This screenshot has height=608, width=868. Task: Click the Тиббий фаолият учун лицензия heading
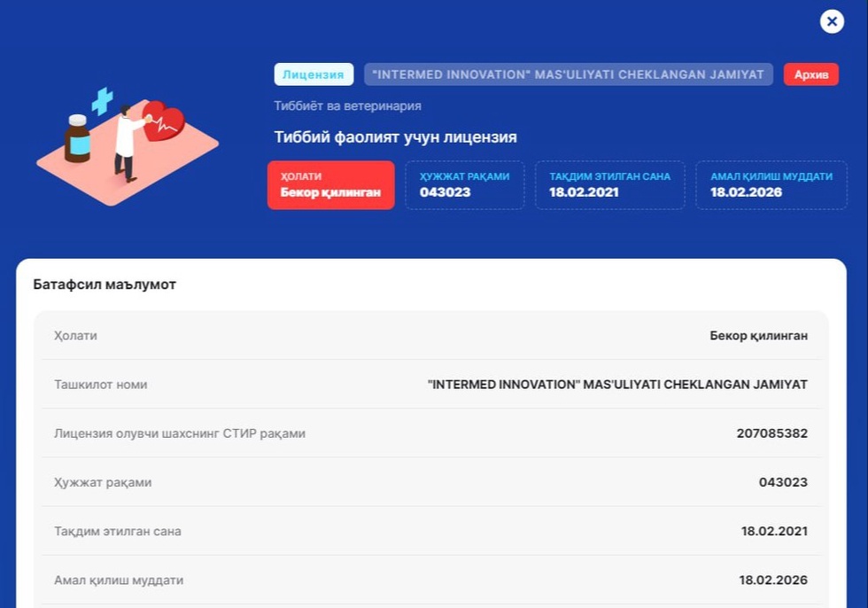[395, 137]
